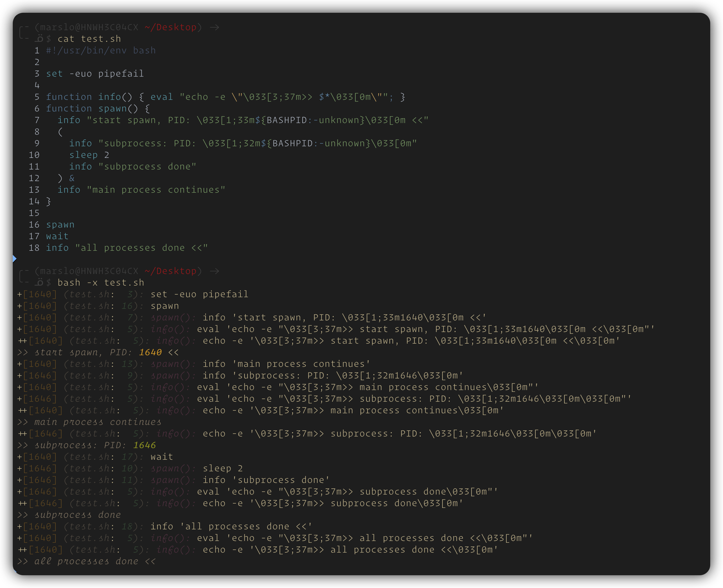Click the arrow after the first ~/Desktop prompt
The height and width of the screenshot is (588, 723).
pos(214,27)
